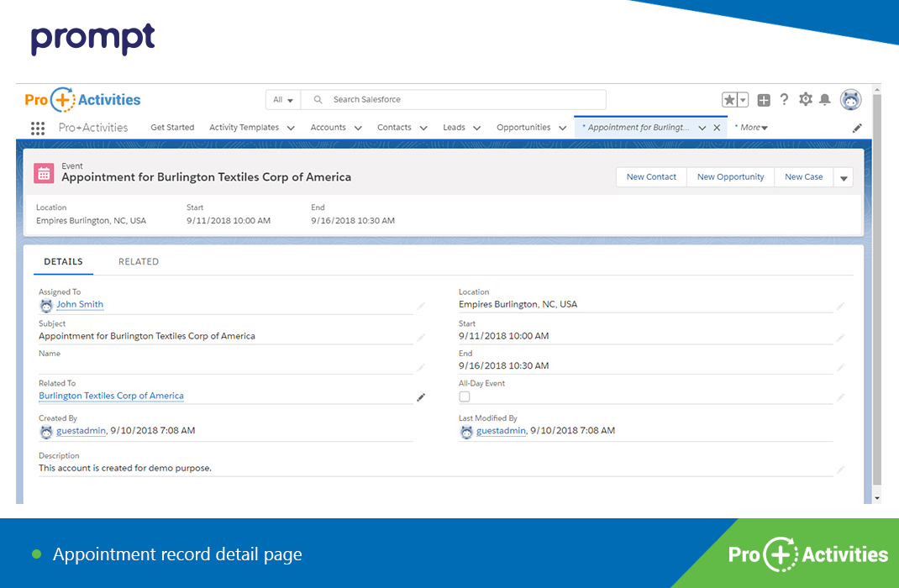The height and width of the screenshot is (588, 899).
Task: Expand the search scope All selector
Action: [283, 99]
